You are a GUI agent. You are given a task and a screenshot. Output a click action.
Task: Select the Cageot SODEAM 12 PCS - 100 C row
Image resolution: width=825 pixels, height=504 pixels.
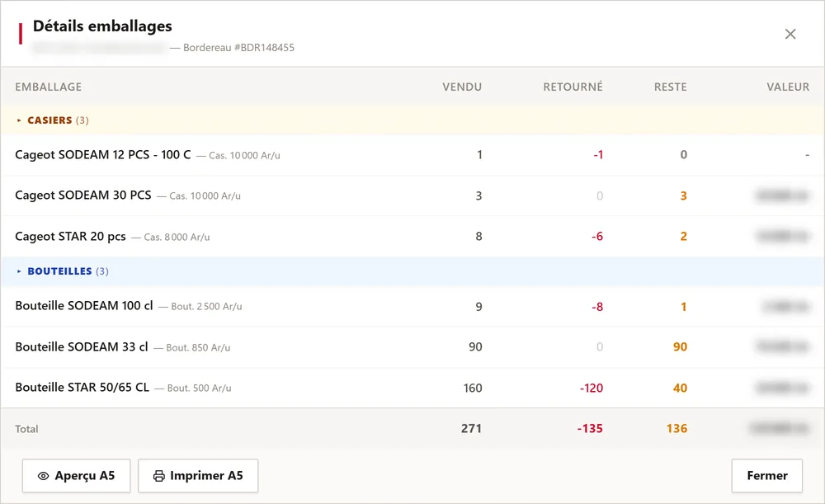[x=412, y=155]
